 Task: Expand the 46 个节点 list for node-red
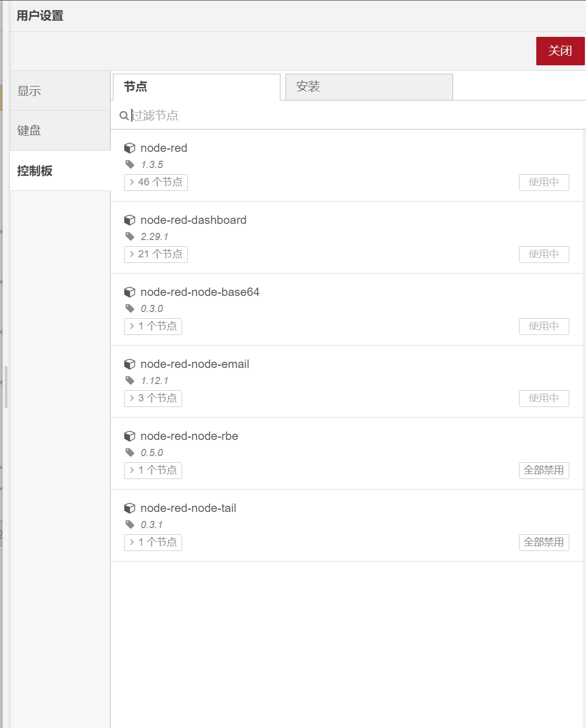pyautogui.click(x=156, y=182)
